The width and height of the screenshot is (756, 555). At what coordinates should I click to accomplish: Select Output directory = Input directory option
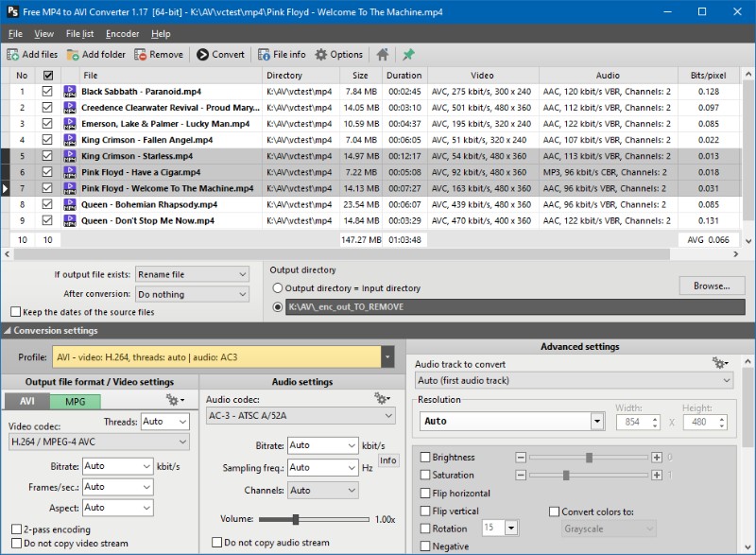(278, 288)
